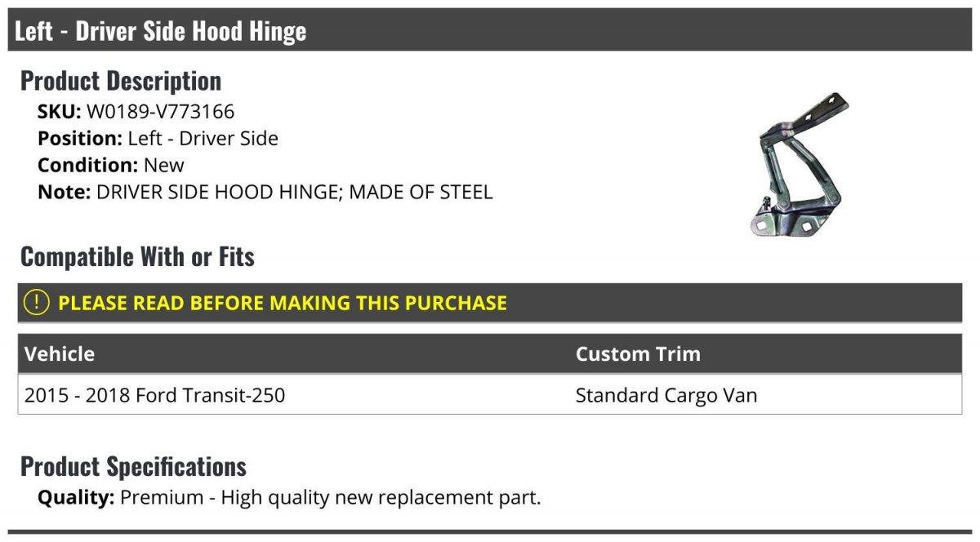Image resolution: width=980 pixels, height=542 pixels.
Task: Click the 'Vehicle' column header
Action: (x=60, y=354)
